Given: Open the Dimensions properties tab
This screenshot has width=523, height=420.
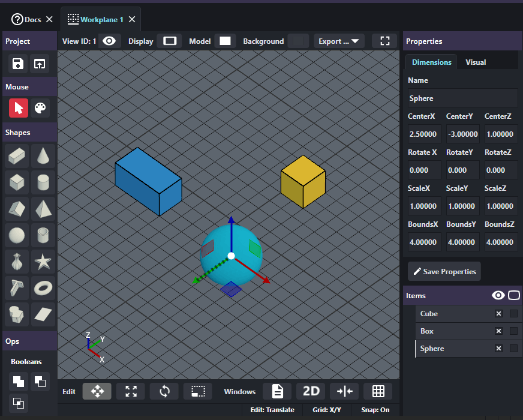Looking at the screenshot, I should 431,62.
